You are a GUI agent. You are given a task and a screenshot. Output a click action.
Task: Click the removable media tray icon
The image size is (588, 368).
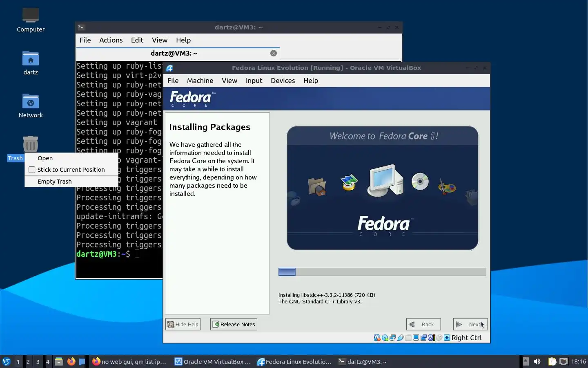pyautogui.click(x=526, y=361)
